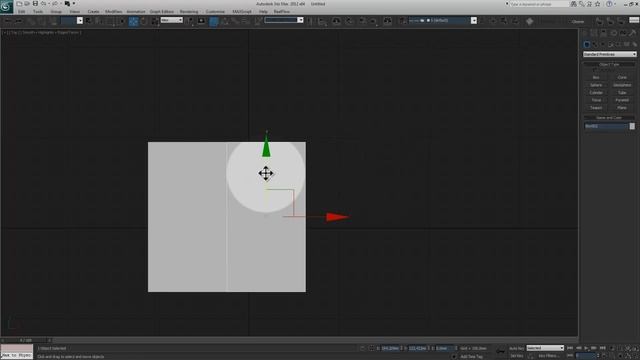Open the Motion command panel tab
The width and height of the screenshot is (640, 360).
pyautogui.click(x=613, y=33)
